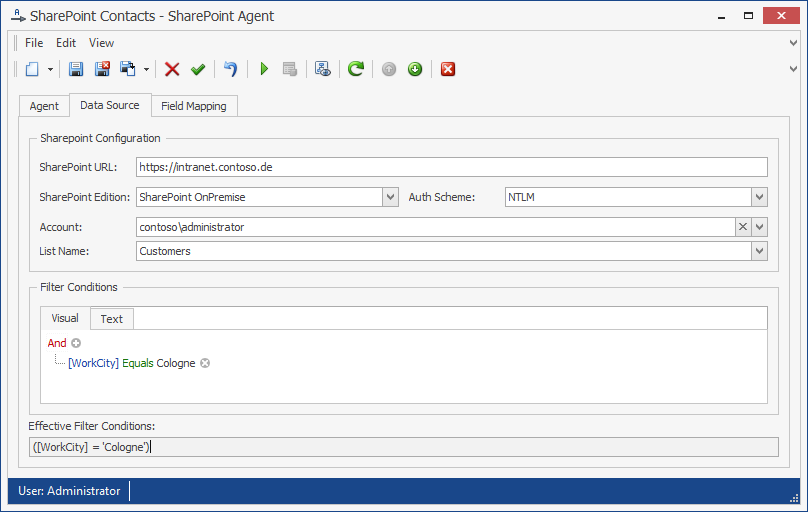This screenshot has height=512, width=808.
Task: Click the red square Close toolbar icon
Action: (448, 69)
